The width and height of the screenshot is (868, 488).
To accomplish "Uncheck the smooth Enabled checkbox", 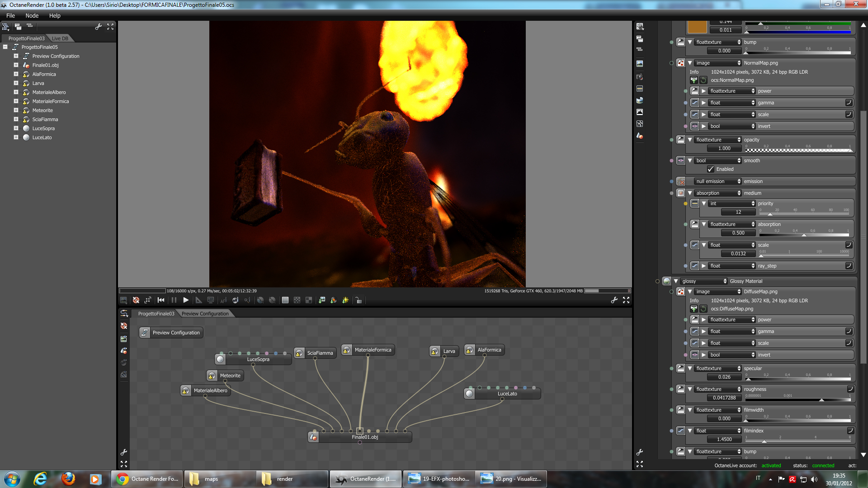I will (711, 169).
